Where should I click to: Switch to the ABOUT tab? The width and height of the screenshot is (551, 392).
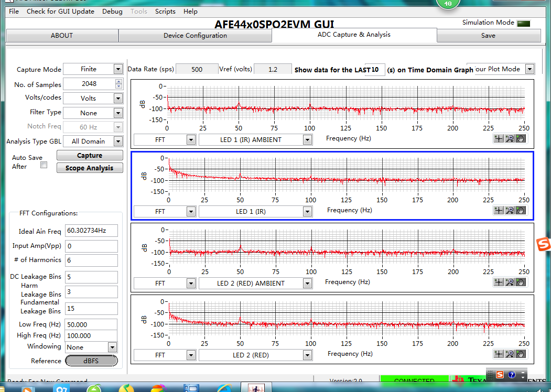click(62, 36)
